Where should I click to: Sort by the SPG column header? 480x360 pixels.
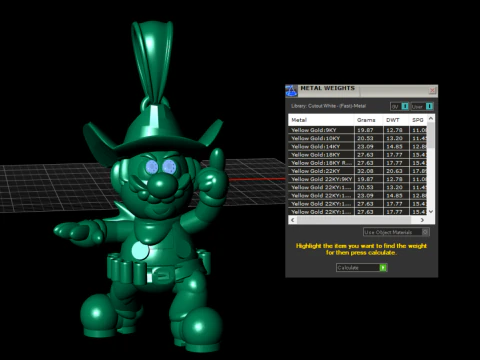click(418, 120)
